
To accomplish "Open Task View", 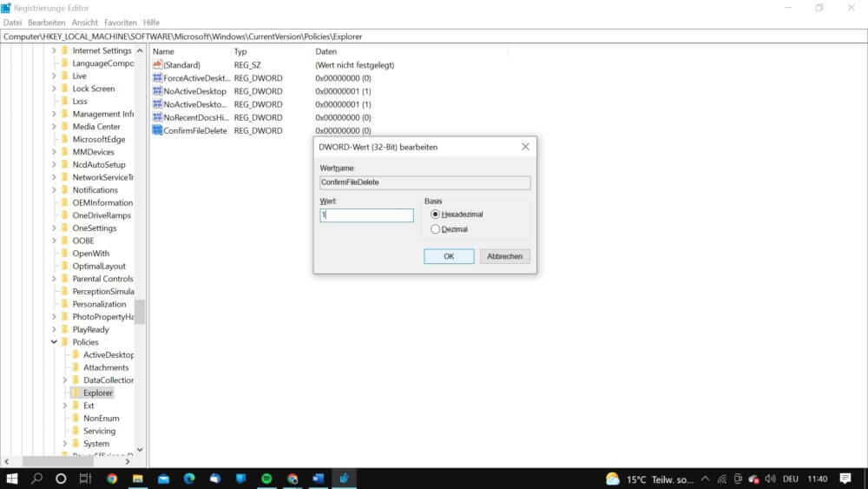I will pos(85,479).
